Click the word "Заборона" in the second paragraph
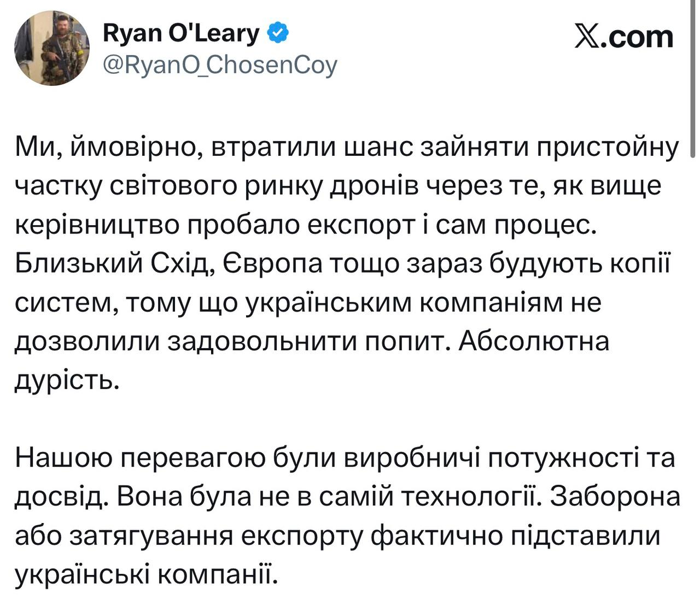The image size is (700, 611). [615, 496]
